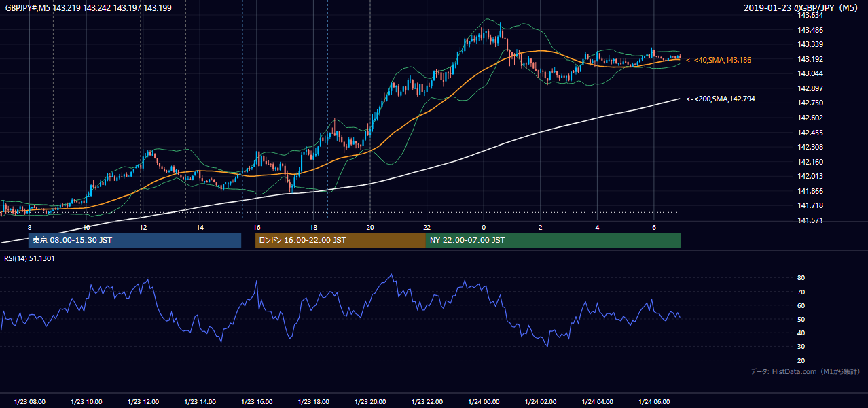
Task: Click the 141.866 price axis label
Action: (x=810, y=191)
